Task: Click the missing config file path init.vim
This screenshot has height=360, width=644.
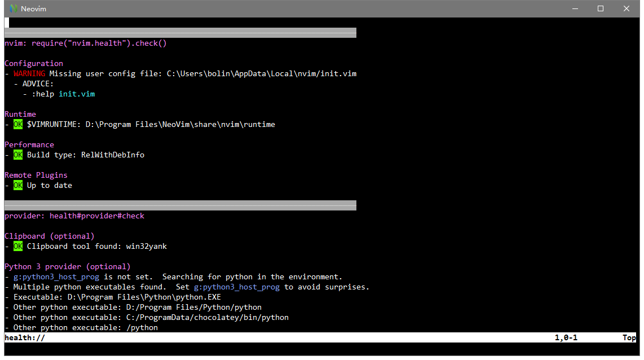Action: click(x=261, y=73)
